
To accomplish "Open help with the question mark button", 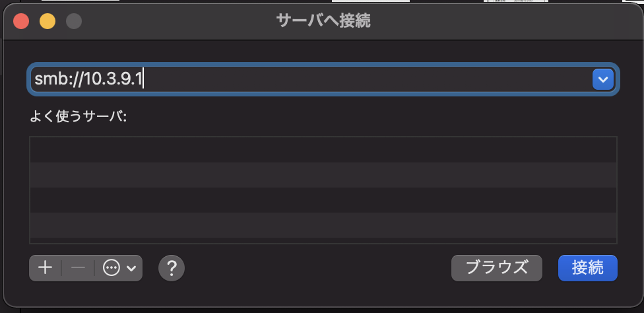I will 172,268.
